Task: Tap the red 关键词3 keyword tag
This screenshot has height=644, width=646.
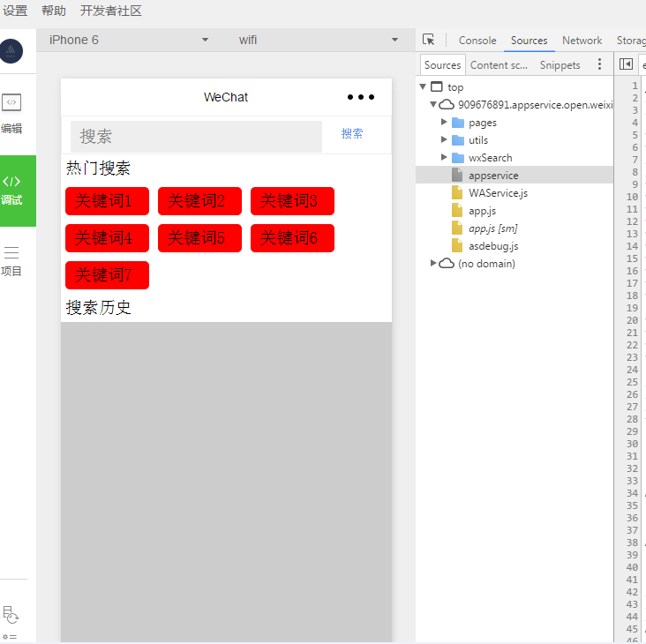Action: coord(292,201)
